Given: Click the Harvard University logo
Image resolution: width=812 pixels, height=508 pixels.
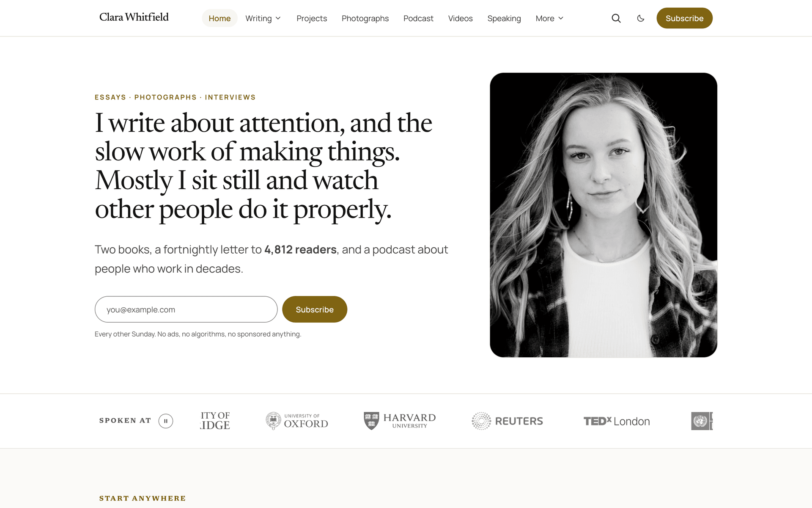Looking at the screenshot, I should click(x=400, y=421).
